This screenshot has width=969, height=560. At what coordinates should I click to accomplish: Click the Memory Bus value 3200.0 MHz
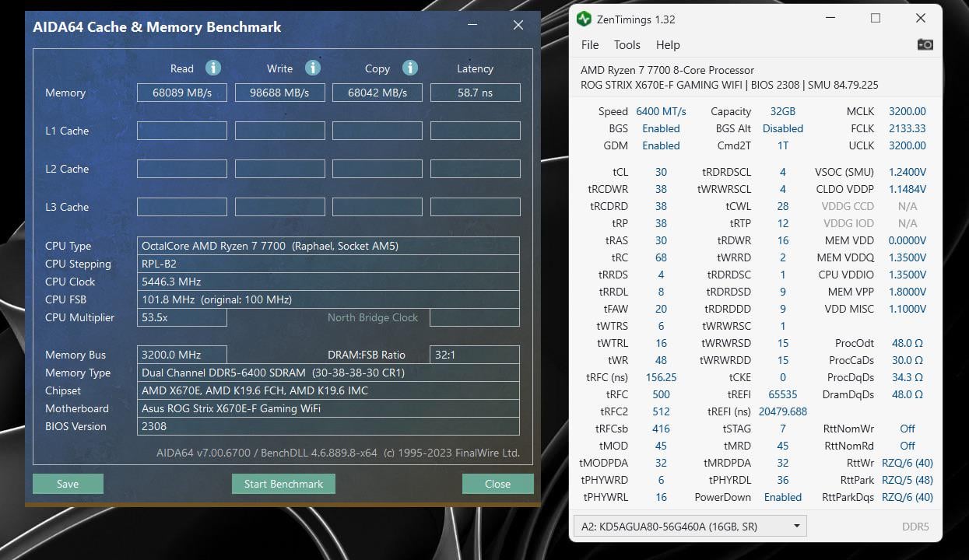pos(182,355)
